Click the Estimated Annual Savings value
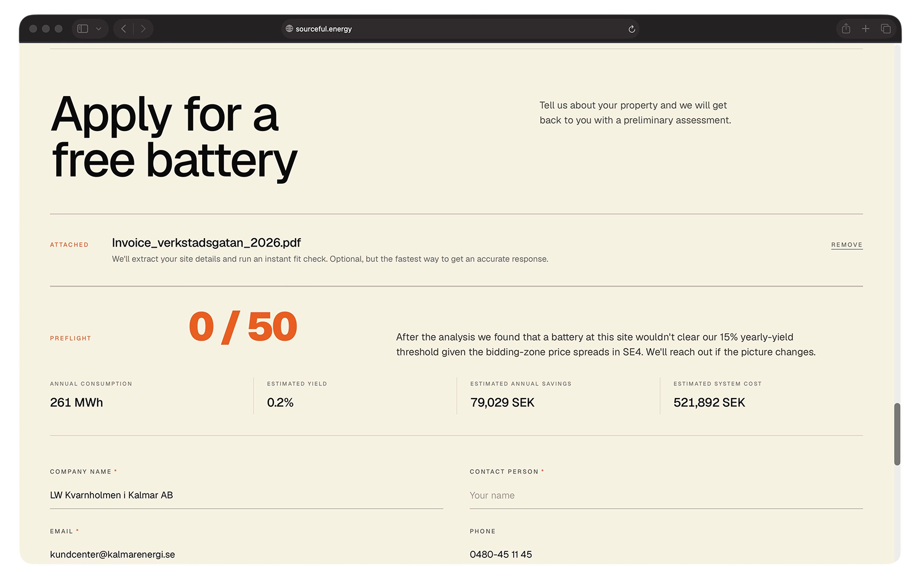The width and height of the screenshot is (921, 588). 502,403
